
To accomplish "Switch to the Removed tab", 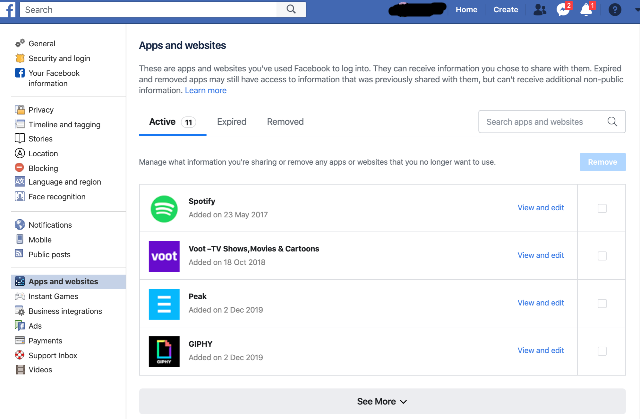I will coord(285,122).
